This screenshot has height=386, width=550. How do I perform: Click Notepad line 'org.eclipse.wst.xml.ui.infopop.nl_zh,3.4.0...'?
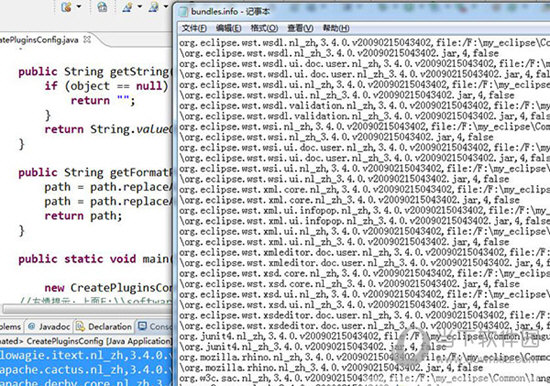(x=364, y=211)
